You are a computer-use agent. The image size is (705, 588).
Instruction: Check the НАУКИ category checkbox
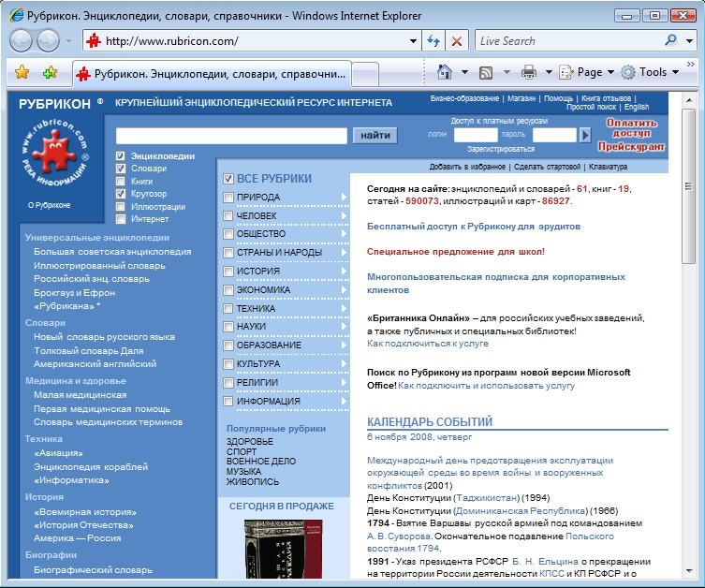(228, 327)
